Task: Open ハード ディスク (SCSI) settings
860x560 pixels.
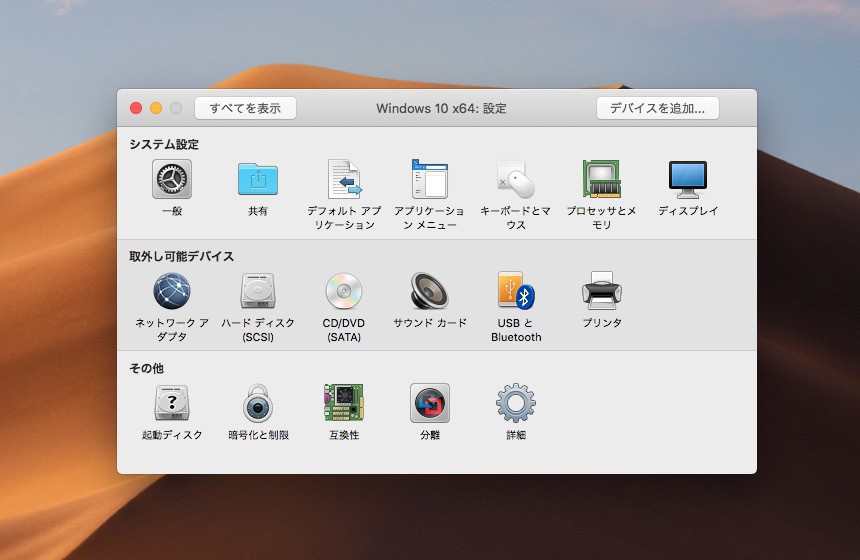Action: point(258,291)
